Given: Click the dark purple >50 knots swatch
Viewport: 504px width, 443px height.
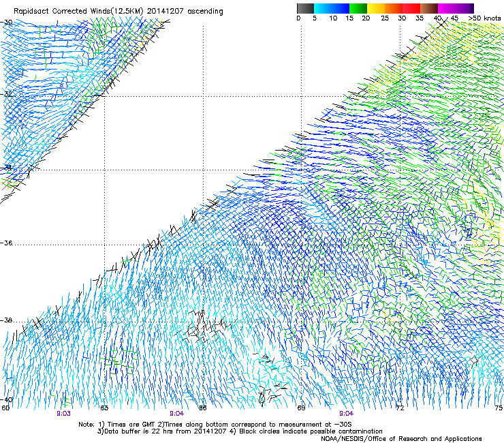Looking at the screenshot, I should (471, 8).
